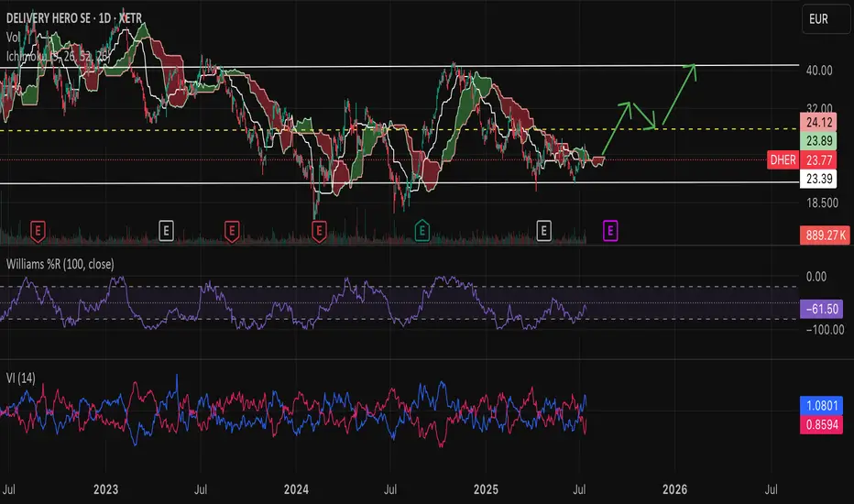The image size is (854, 504).
Task: Open the grey E earnings marker in spring 2025
Action: coord(543,231)
